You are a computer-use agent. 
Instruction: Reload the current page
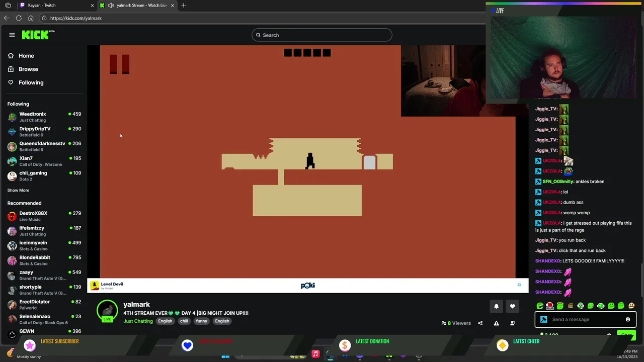coord(19,18)
